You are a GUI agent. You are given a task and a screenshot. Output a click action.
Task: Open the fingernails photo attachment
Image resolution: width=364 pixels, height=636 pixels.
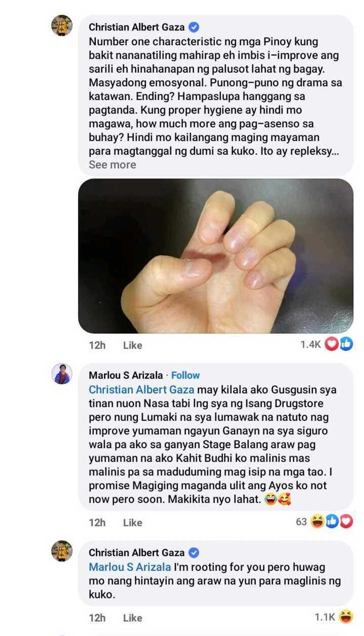tap(216, 256)
